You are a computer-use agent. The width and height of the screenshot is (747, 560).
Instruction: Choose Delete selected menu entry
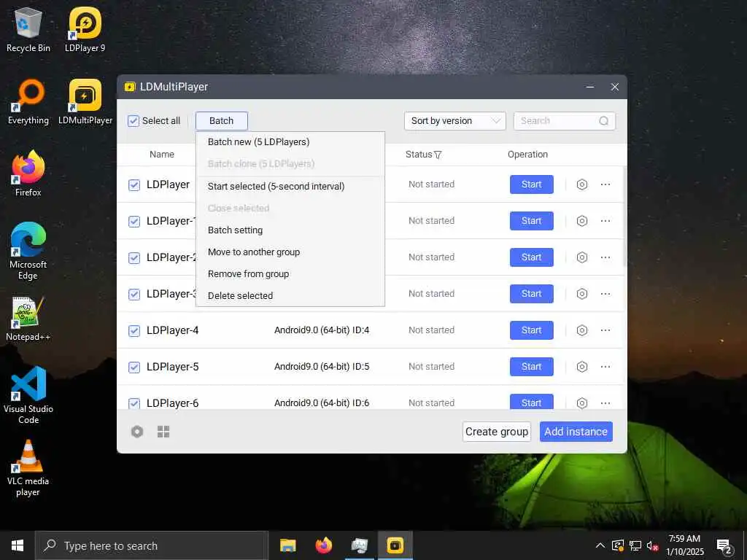click(290, 296)
